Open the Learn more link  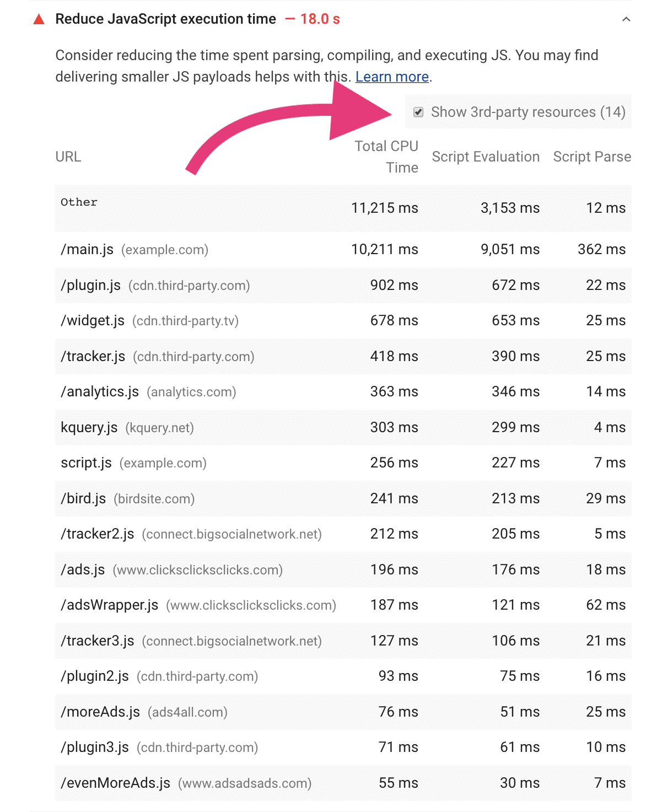point(392,77)
